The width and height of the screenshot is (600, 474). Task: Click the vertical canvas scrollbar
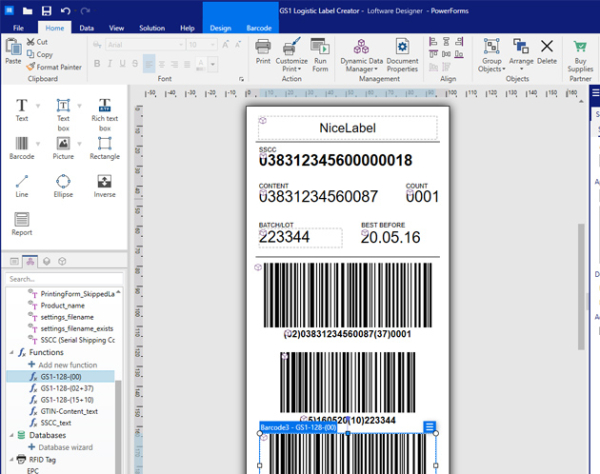tap(581, 286)
